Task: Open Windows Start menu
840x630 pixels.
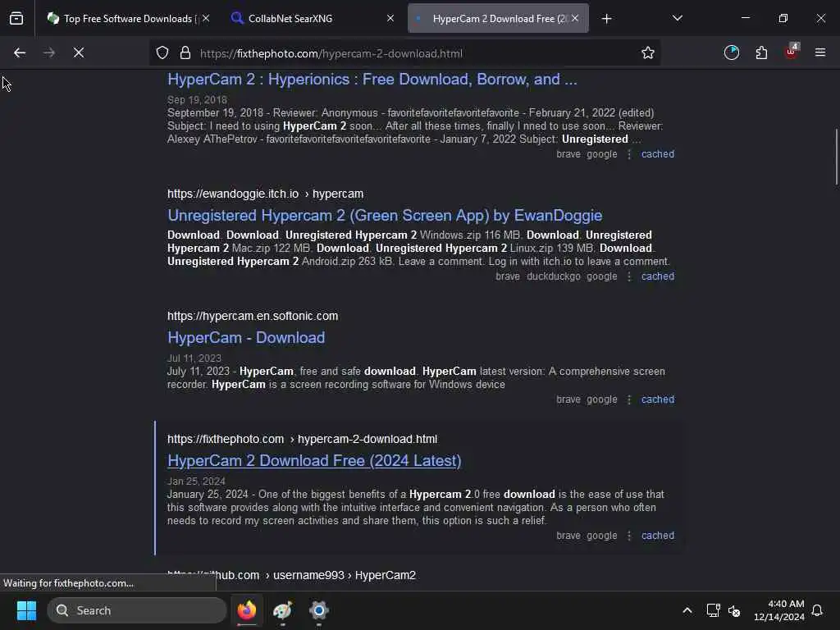Action: pyautogui.click(x=26, y=610)
